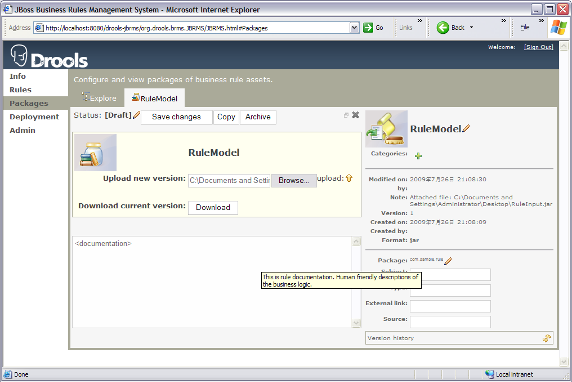Click the address URL text
The height and width of the screenshot is (382, 572).
(157, 28)
